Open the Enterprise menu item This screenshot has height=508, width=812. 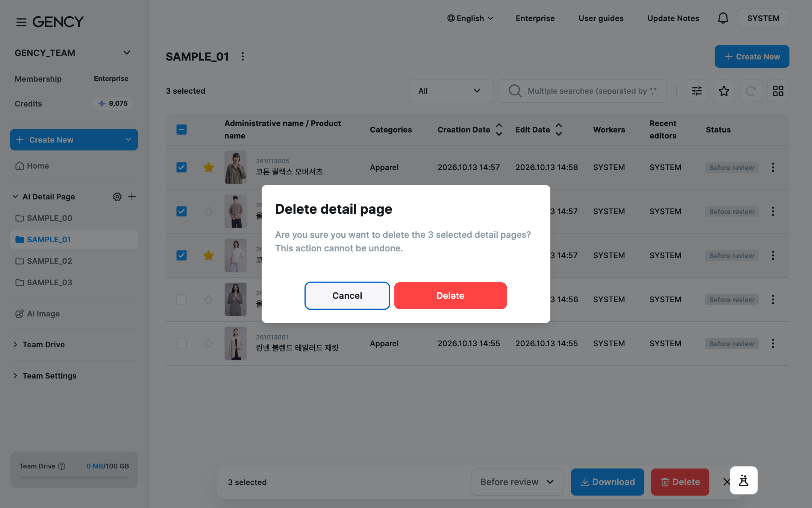tap(535, 18)
